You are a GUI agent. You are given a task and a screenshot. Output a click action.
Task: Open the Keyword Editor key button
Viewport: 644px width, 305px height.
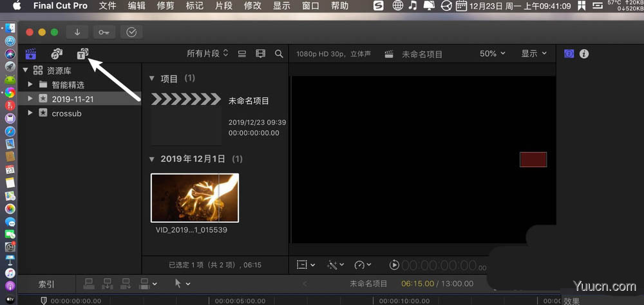coord(104,32)
